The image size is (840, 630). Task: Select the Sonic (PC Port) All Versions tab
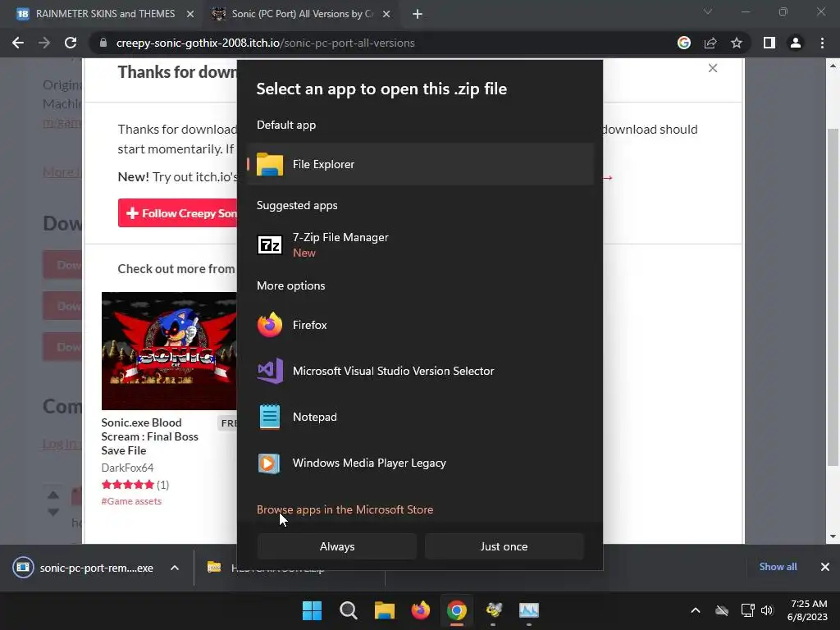tap(302, 14)
